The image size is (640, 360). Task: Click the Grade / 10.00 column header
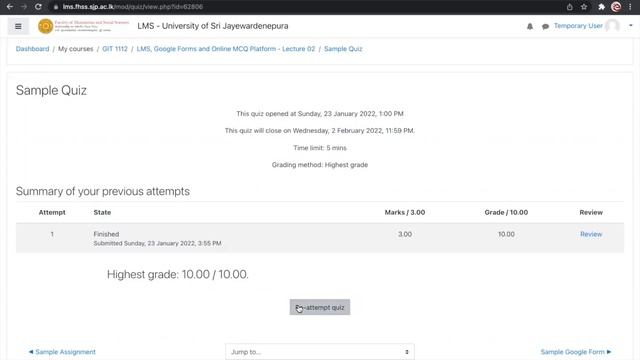[506, 212]
